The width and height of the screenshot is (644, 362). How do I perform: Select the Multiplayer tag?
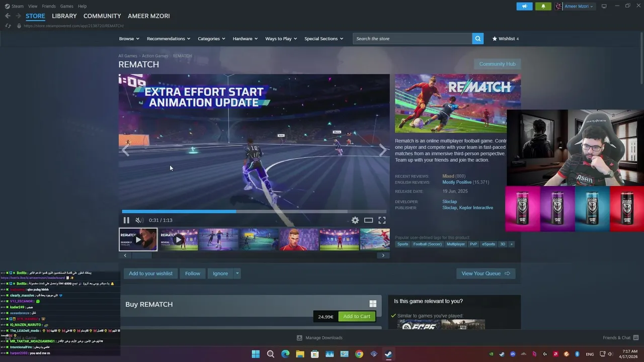point(456,244)
